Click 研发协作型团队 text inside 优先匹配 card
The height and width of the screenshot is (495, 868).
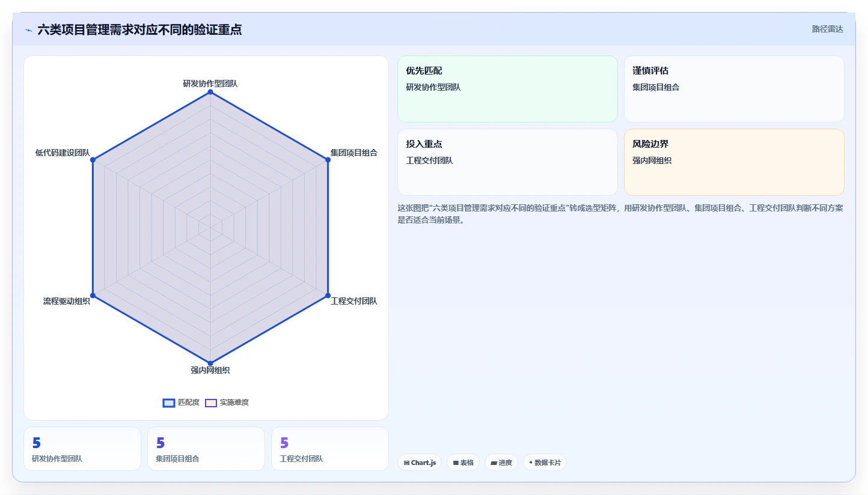[x=433, y=87]
